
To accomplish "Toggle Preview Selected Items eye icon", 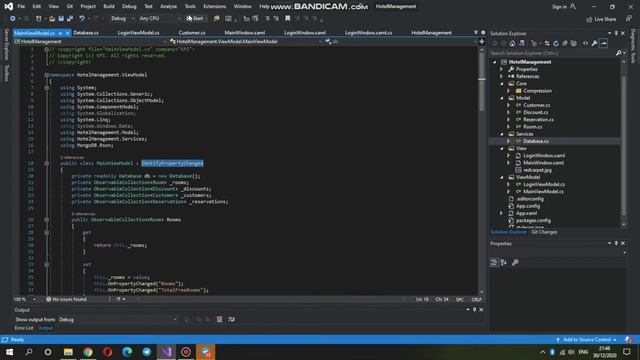I will point(585,43).
